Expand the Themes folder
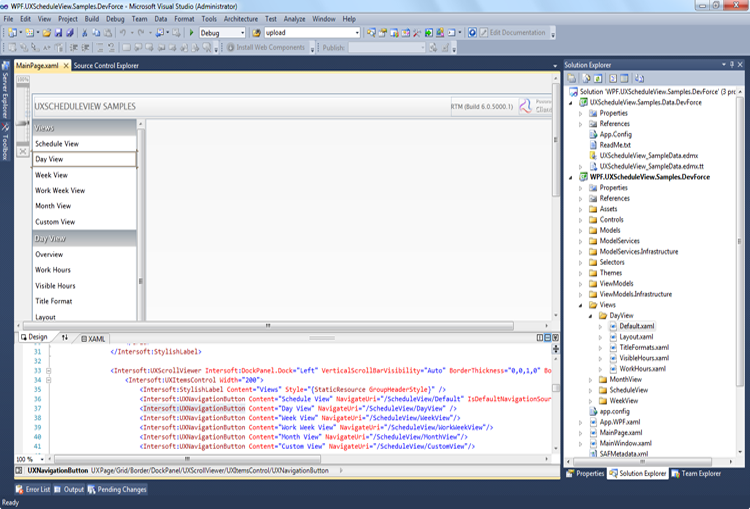The width and height of the screenshot is (750, 509). (581, 273)
